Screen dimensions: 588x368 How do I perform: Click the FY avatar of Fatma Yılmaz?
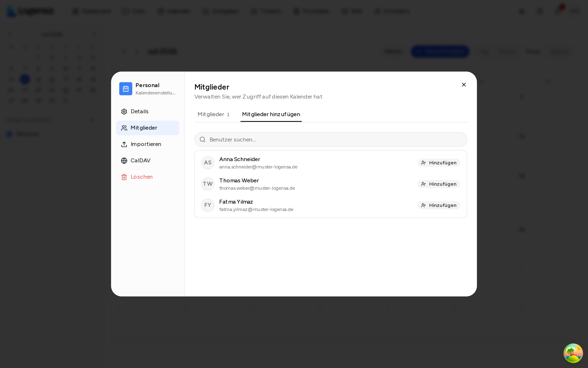(208, 205)
